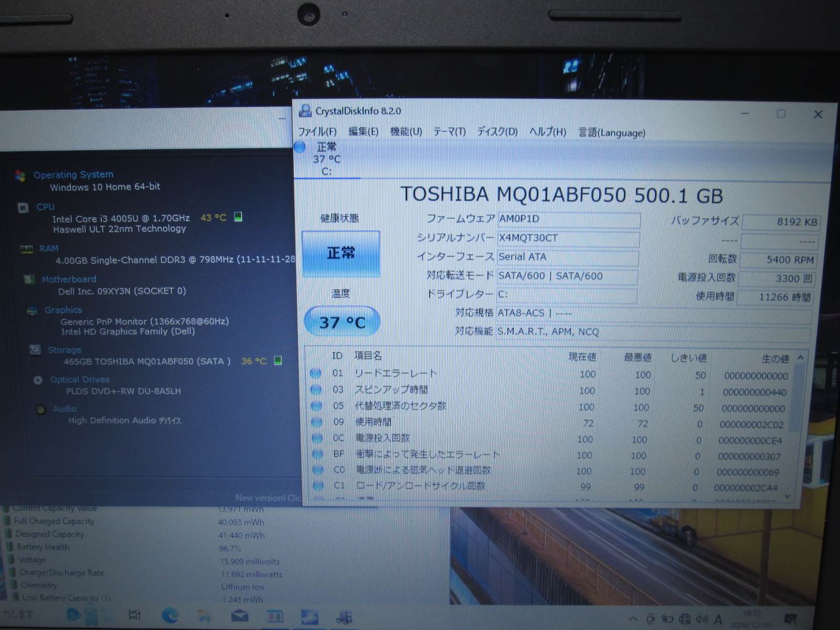Viewport: 840px width, 630px height.
Task: Click the 生の値 column header
Action: point(775,359)
